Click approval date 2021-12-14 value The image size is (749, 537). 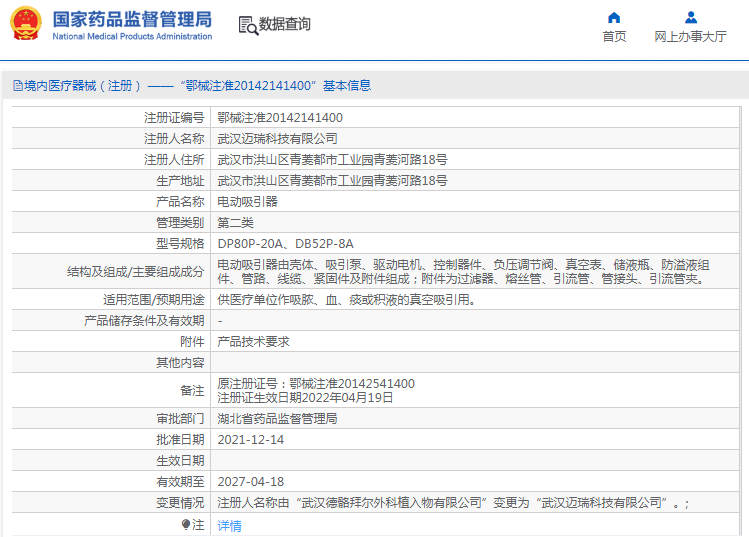pyautogui.click(x=250, y=439)
